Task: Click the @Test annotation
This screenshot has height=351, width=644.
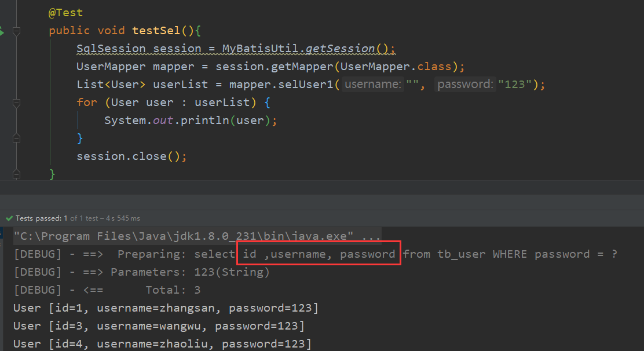Action: (65, 13)
